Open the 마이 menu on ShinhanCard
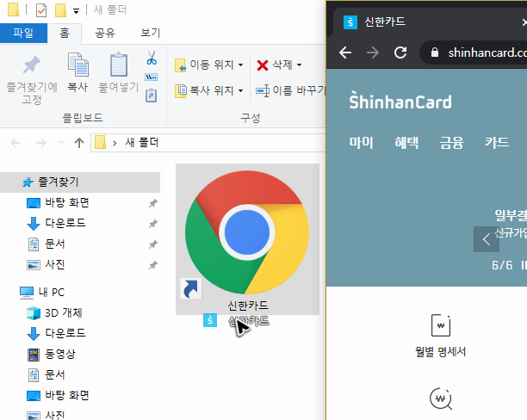527x420 pixels. [x=361, y=143]
